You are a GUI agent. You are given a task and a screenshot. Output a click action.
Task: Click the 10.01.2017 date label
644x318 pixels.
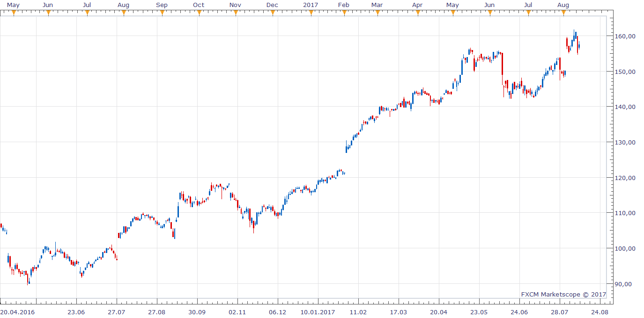pyautogui.click(x=318, y=312)
